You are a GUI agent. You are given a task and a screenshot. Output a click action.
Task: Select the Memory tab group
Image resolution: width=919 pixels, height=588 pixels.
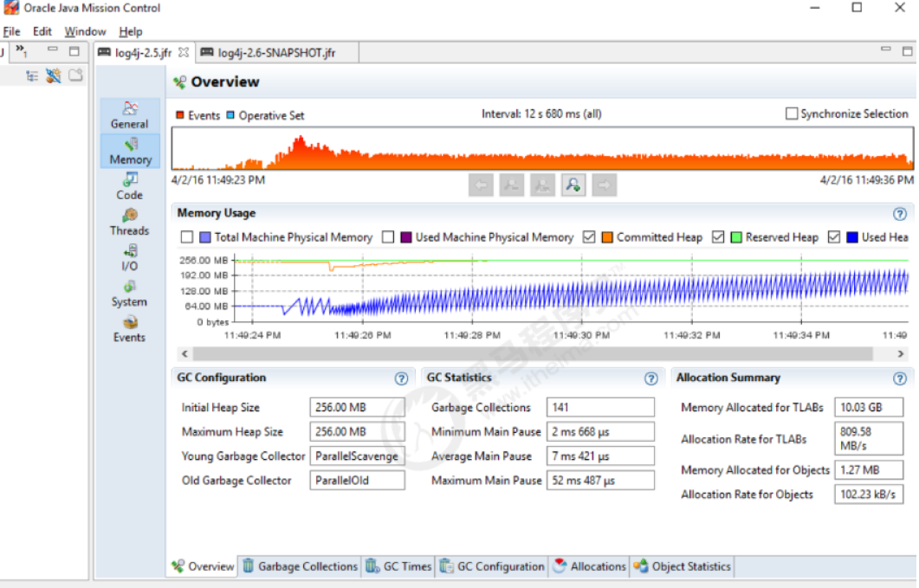(x=130, y=151)
